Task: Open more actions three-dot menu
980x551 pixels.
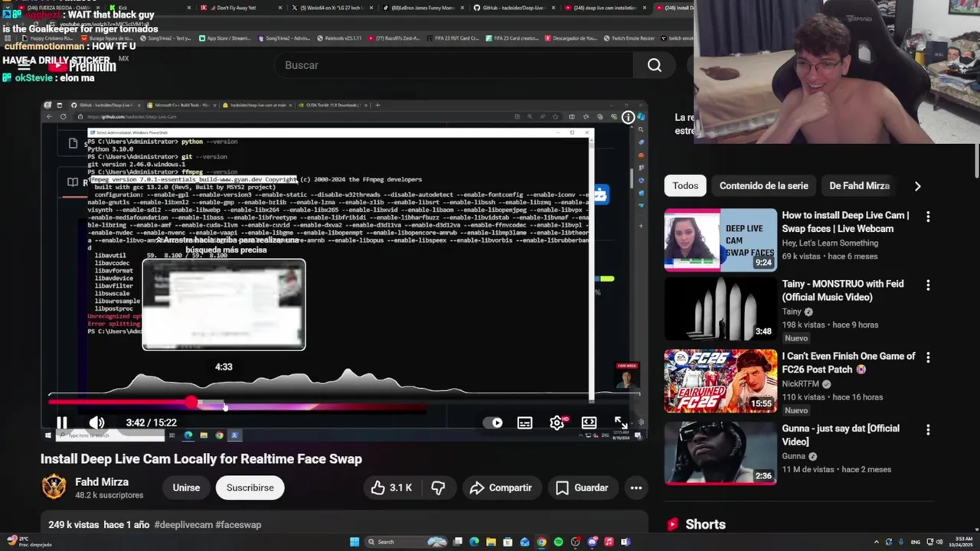Action: [636, 487]
